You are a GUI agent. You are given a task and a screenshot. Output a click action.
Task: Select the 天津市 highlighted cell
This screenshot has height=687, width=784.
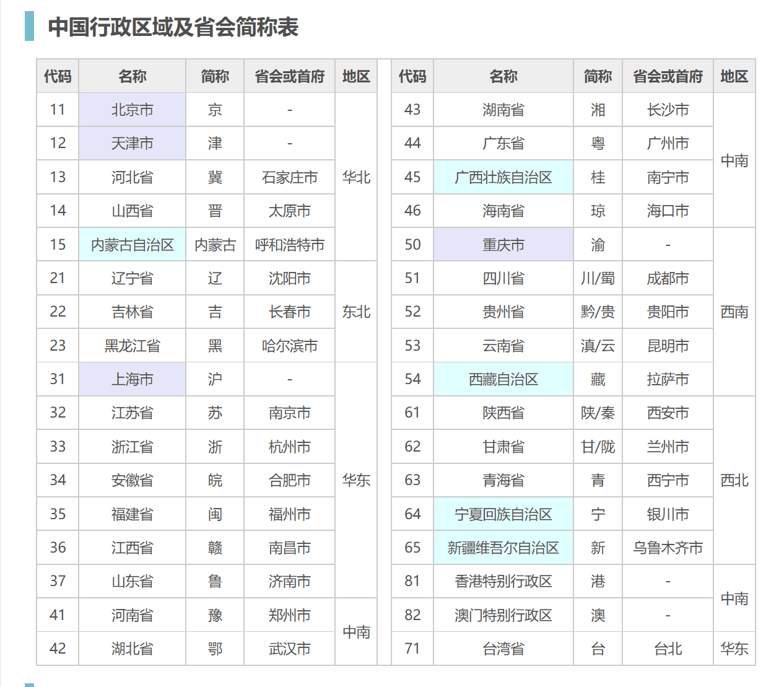point(132,144)
